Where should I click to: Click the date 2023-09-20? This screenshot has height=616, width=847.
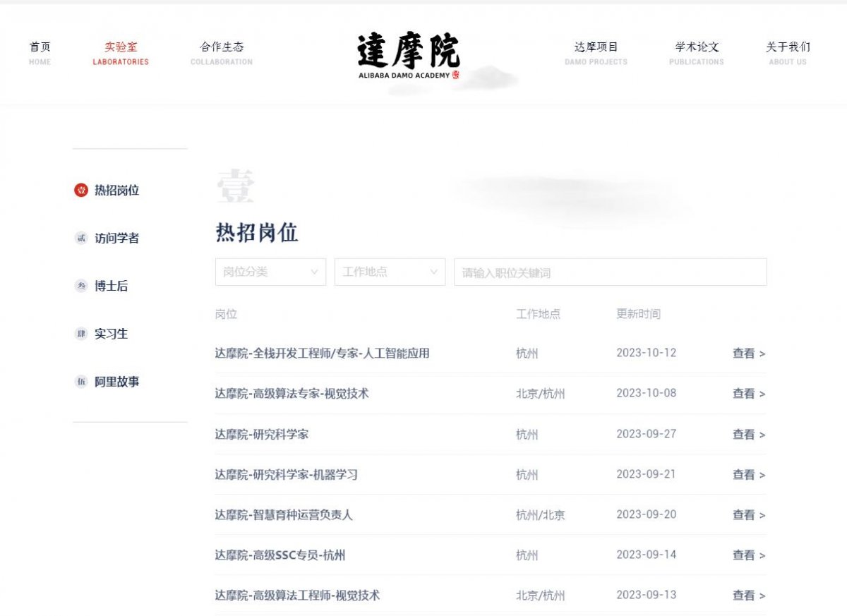(x=647, y=514)
